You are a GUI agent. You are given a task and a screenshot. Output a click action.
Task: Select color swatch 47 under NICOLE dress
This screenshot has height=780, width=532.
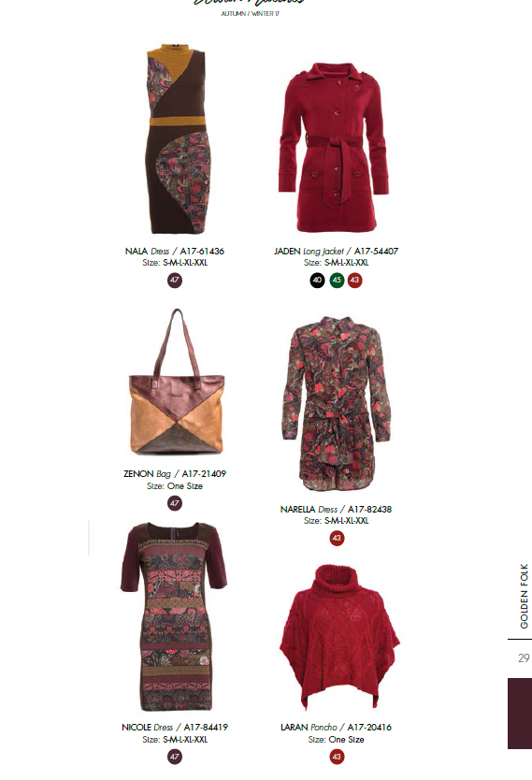(x=175, y=757)
